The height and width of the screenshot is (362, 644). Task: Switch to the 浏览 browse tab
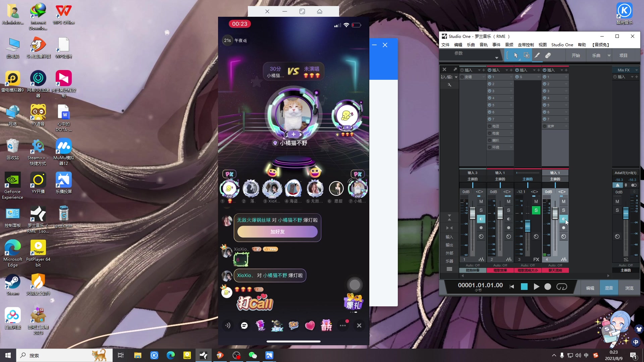[629, 288]
